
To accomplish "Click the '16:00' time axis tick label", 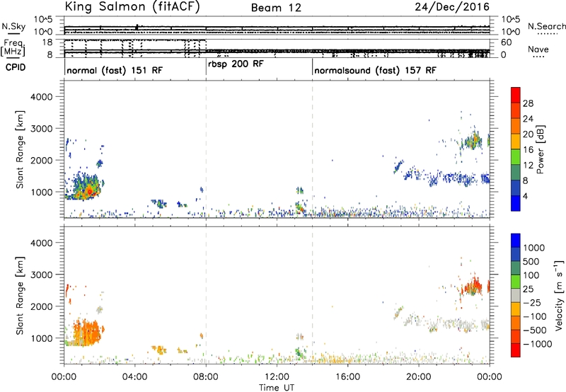I will tap(347, 377).
